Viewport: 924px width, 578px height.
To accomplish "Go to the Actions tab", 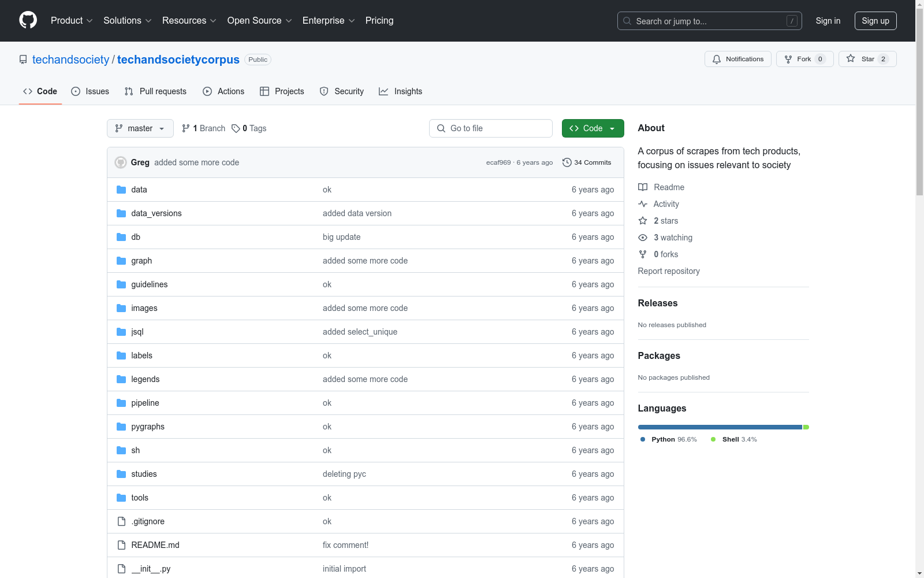I will 223,91.
